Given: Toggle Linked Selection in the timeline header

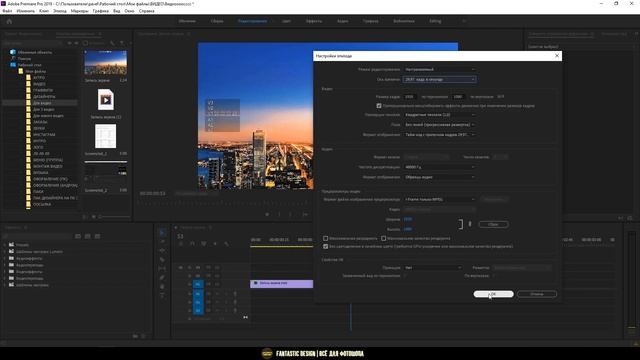Looking at the screenshot, I should (x=204, y=244).
